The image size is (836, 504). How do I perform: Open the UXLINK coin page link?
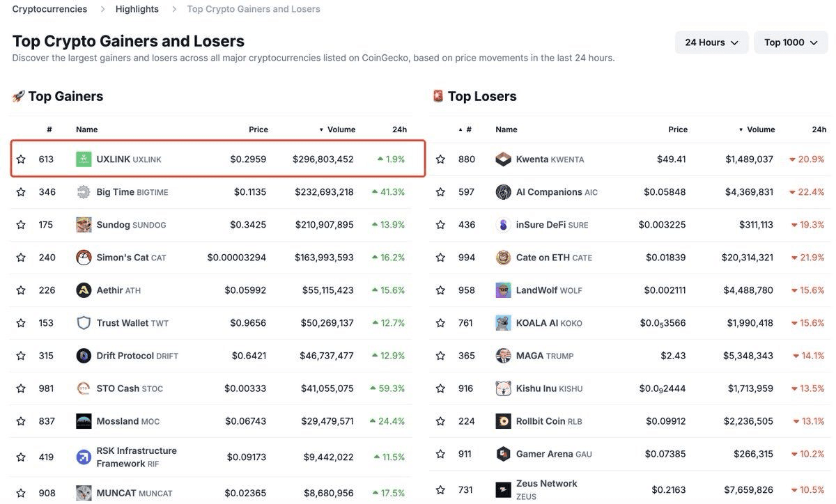pos(129,159)
